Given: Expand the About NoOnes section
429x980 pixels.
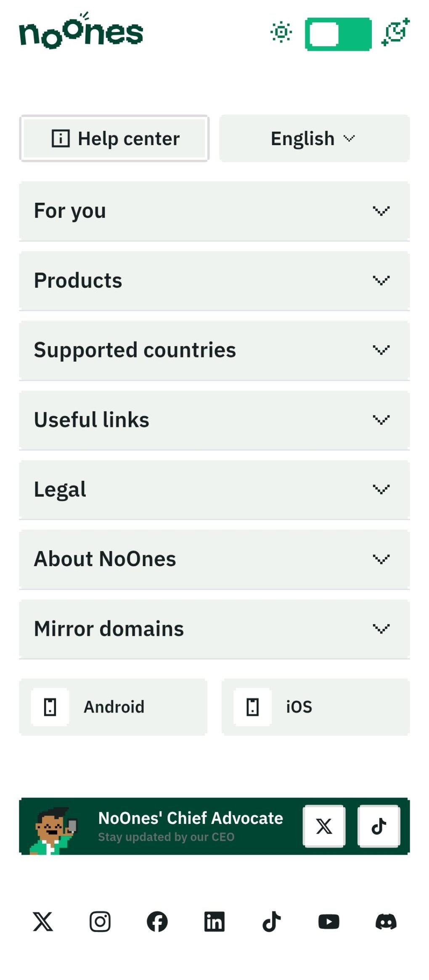Looking at the screenshot, I should (x=214, y=559).
